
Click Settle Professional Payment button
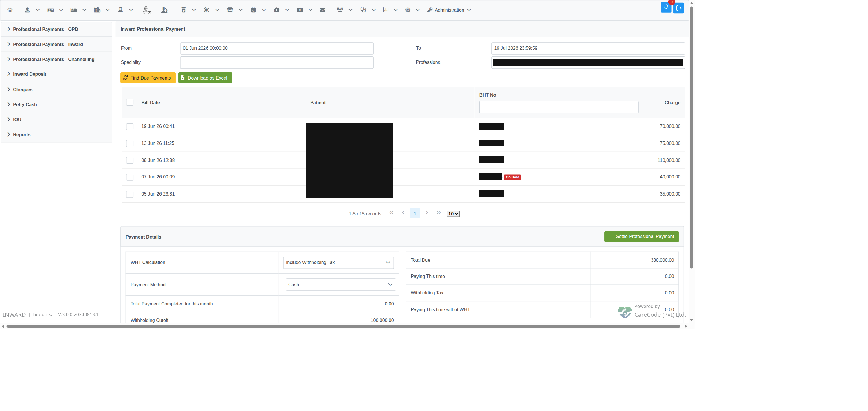click(x=642, y=237)
